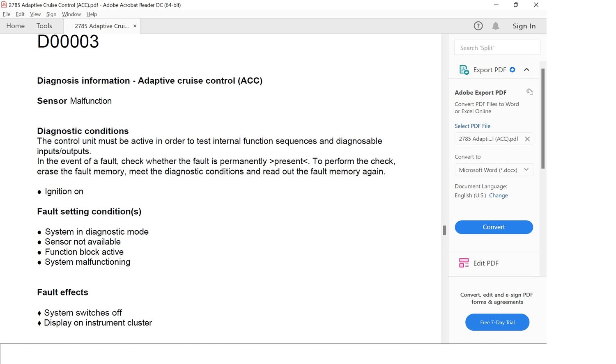616x364 pixels.
Task: Open the File menu
Action: point(7,14)
